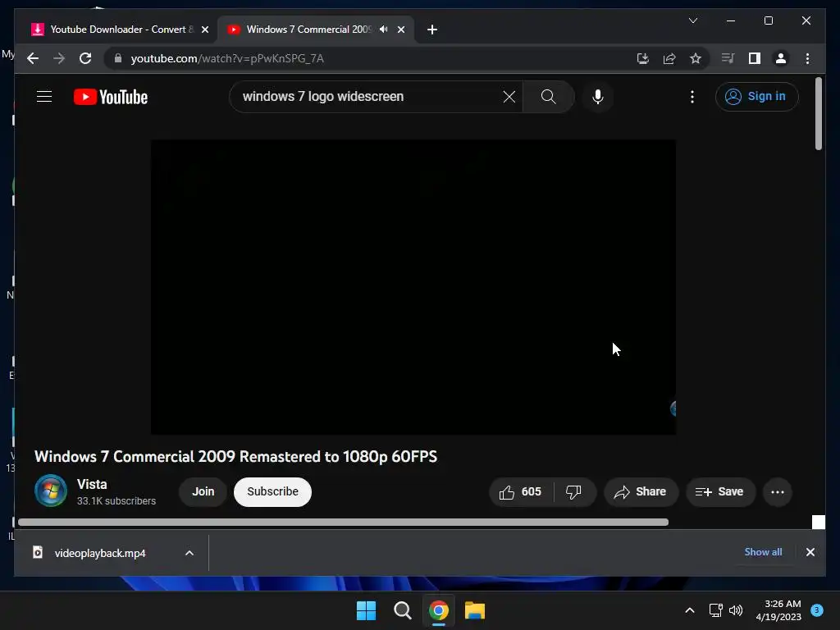Click the vertical page scrollbar

[x=818, y=113]
